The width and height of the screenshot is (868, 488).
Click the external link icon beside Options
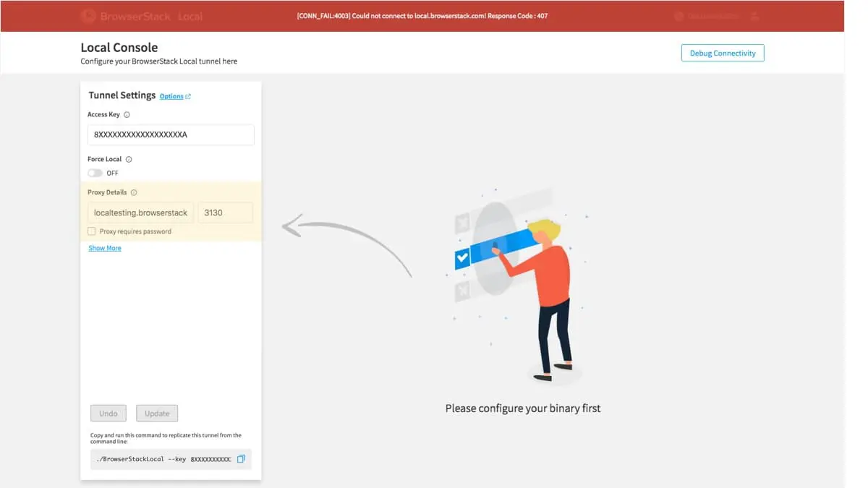pyautogui.click(x=188, y=97)
